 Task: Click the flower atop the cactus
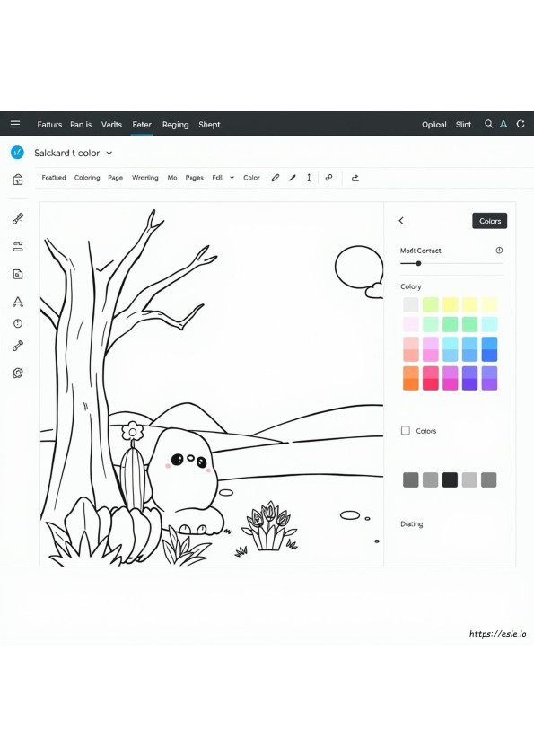(x=133, y=432)
